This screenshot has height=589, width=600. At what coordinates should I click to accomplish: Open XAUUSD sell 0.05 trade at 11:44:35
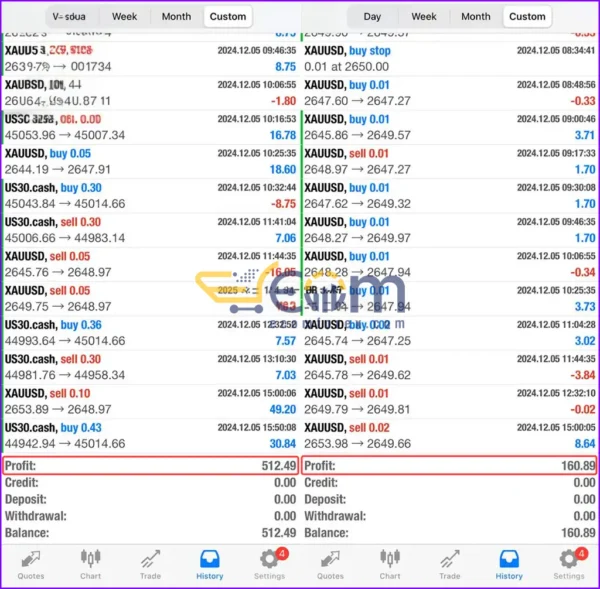pyautogui.click(x=150, y=264)
